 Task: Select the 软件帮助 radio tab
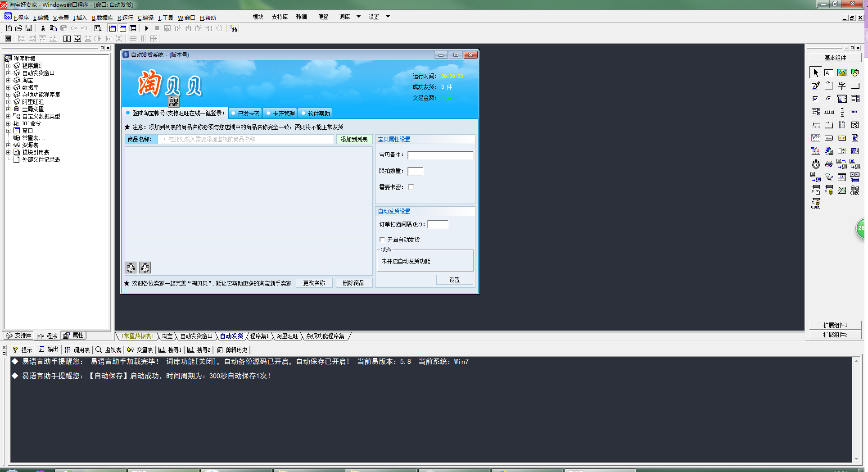coord(316,113)
